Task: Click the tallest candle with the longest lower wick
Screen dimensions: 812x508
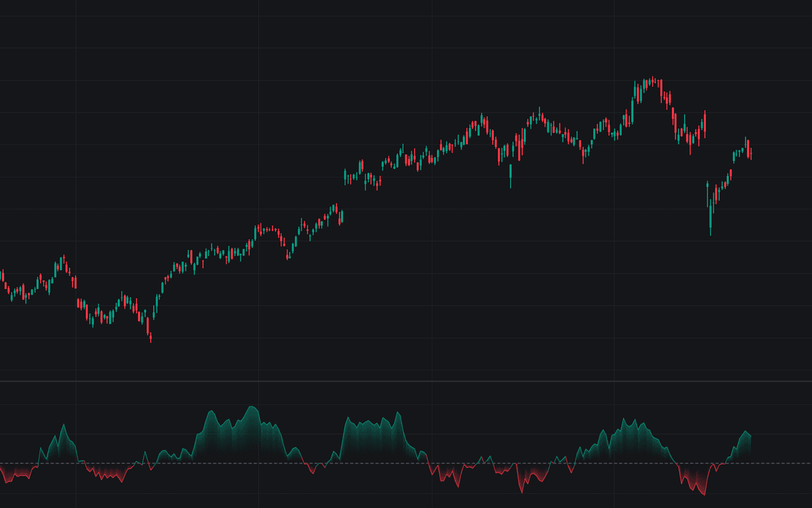Action: tap(710, 217)
